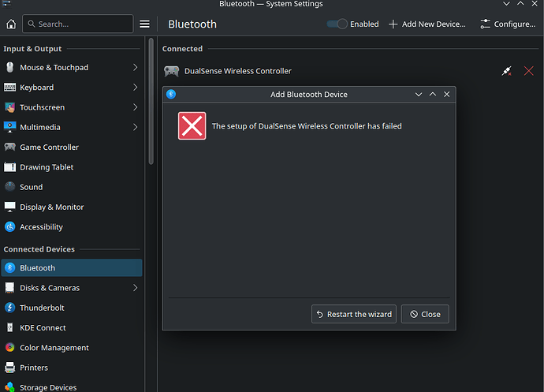The image size is (544, 392).
Task: Open Printers settings
Action: coord(72,368)
